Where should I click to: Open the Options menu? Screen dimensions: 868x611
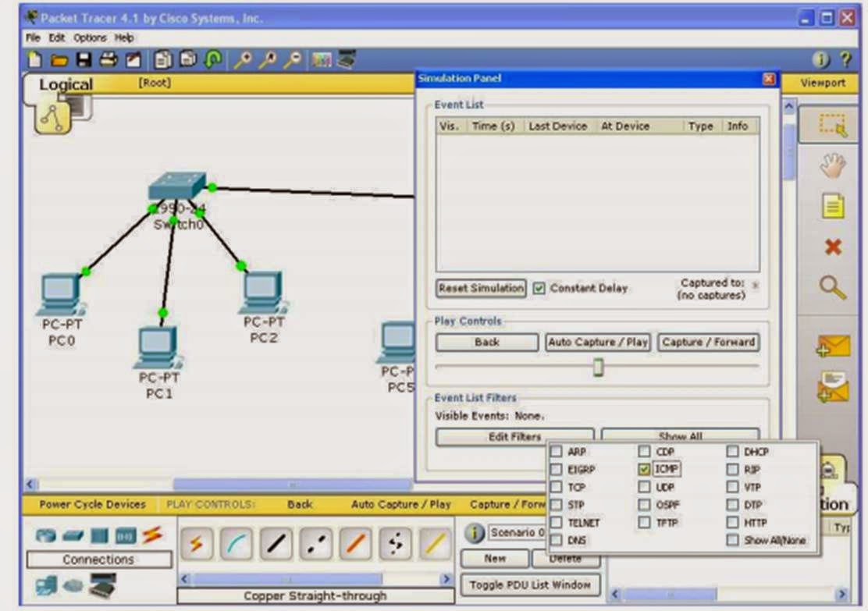click(x=91, y=37)
